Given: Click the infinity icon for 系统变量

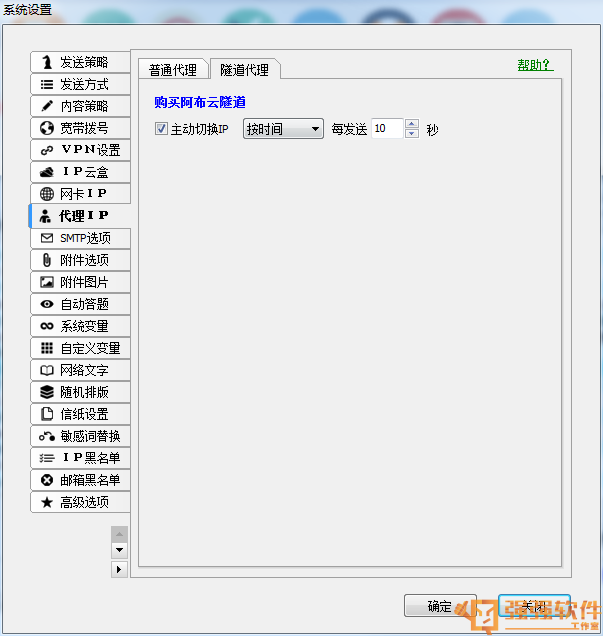Looking at the screenshot, I should 47,326.
